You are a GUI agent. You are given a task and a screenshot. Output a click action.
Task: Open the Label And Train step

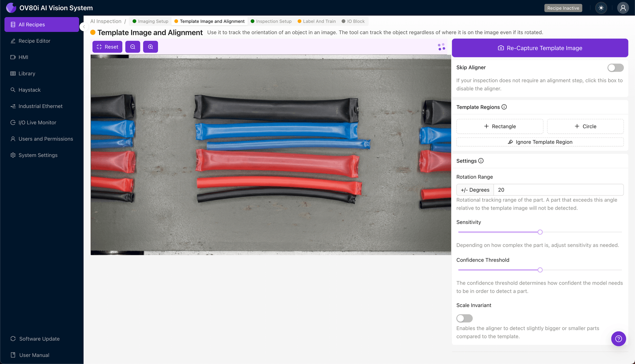(x=319, y=21)
